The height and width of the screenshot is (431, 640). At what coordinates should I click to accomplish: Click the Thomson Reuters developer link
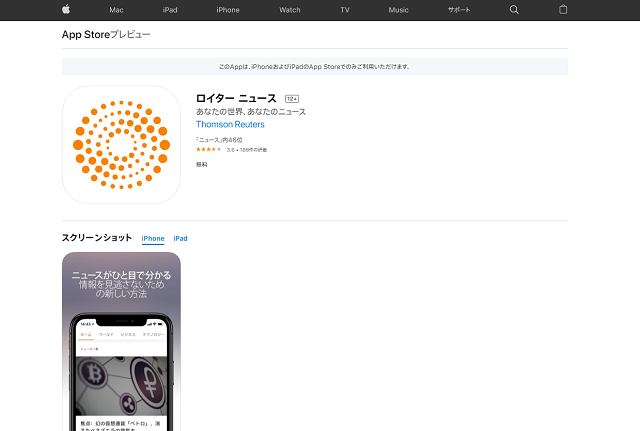[230, 124]
